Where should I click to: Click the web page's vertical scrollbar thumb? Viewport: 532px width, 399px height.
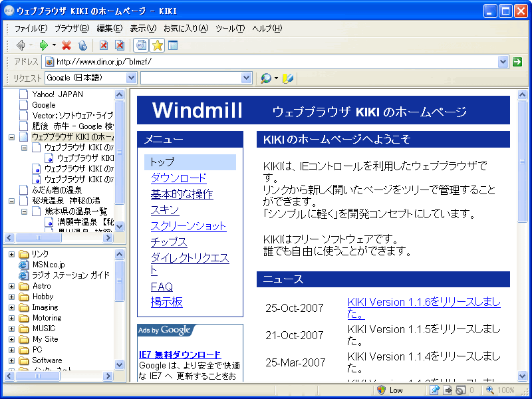coord(523,162)
